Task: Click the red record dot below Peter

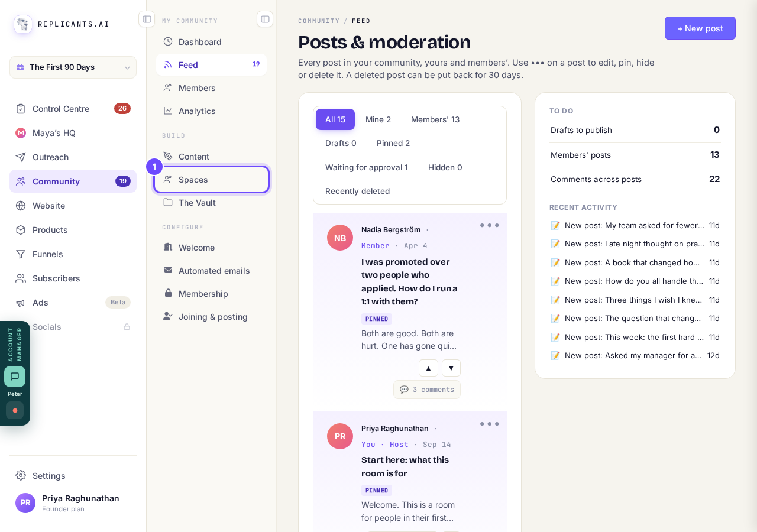Action: (15, 410)
